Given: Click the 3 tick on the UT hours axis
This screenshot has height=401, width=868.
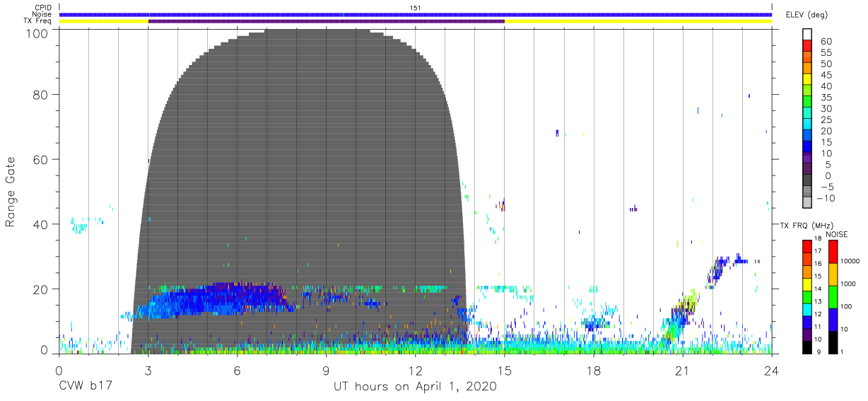Looking at the screenshot, I should click(148, 370).
